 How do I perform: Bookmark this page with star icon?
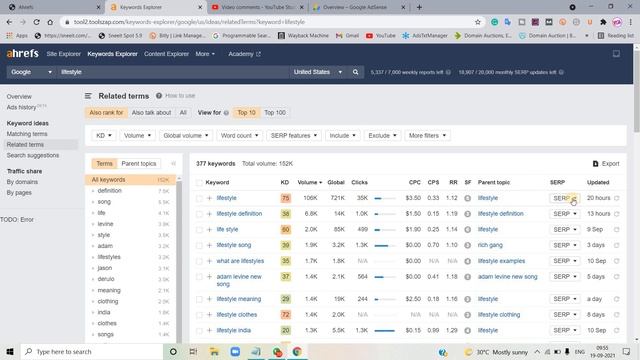(478, 22)
